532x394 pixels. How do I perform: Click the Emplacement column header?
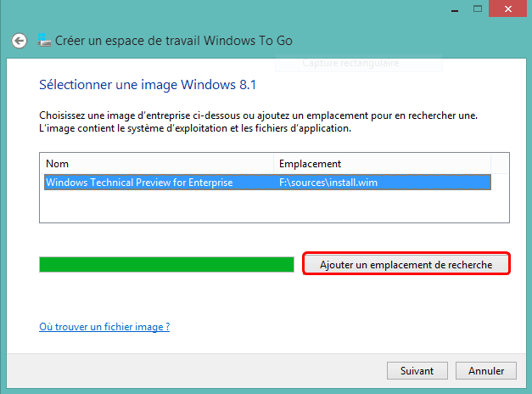tap(382, 163)
